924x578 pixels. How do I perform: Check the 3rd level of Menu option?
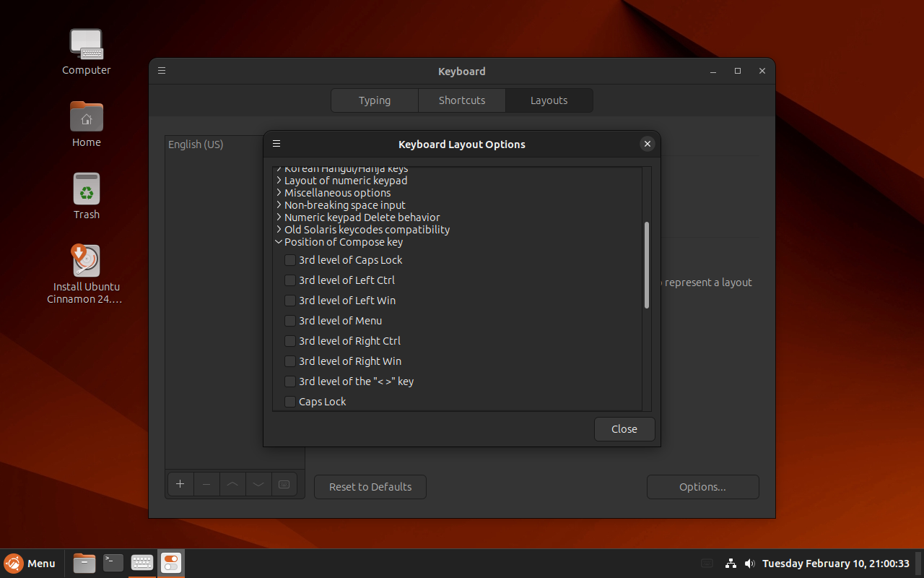click(x=290, y=321)
